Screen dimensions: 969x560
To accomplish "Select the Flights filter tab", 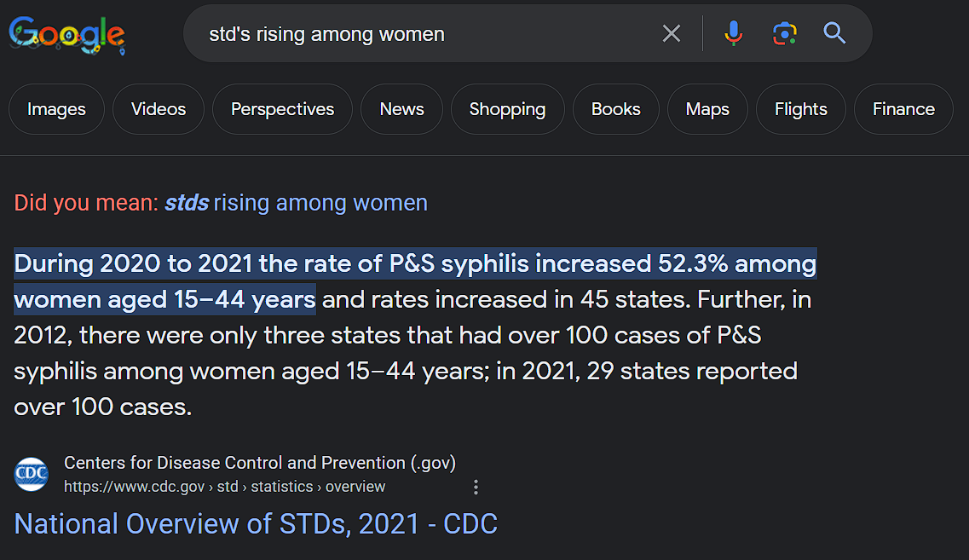I will point(801,109).
